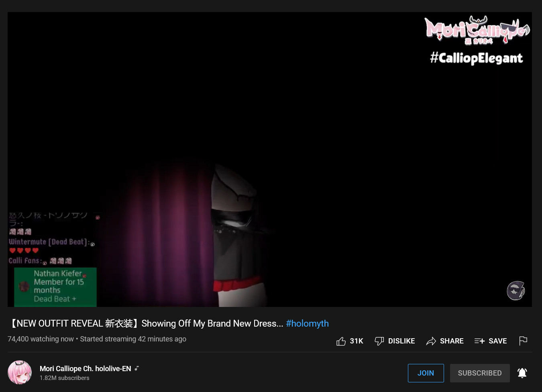Click the thumbs-down dislike icon
This screenshot has width=542, height=392.
point(379,341)
